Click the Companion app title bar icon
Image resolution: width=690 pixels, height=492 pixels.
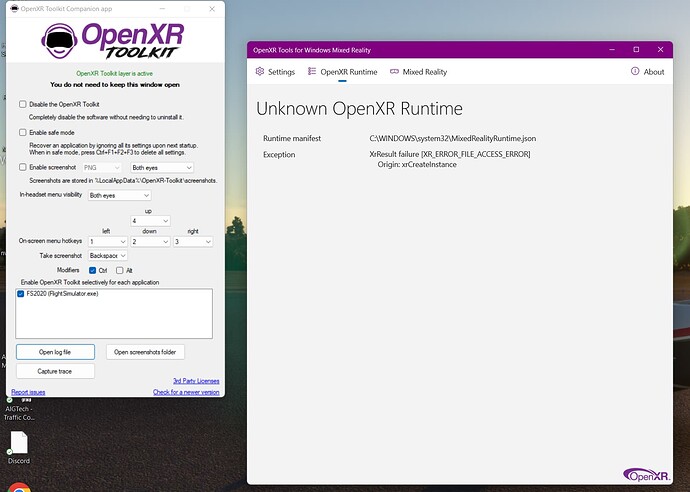click(14, 9)
